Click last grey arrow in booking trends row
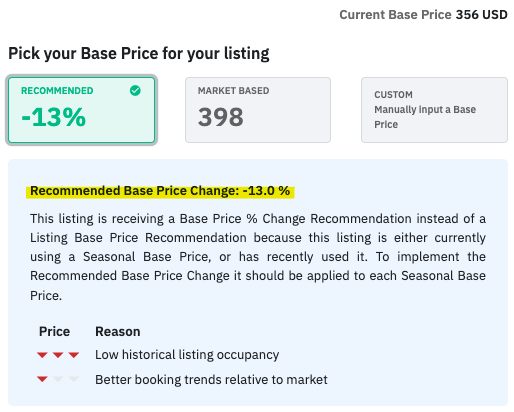 (74, 379)
